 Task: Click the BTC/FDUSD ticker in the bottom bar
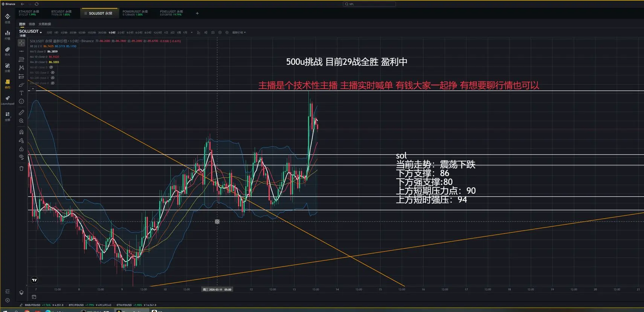(90, 305)
